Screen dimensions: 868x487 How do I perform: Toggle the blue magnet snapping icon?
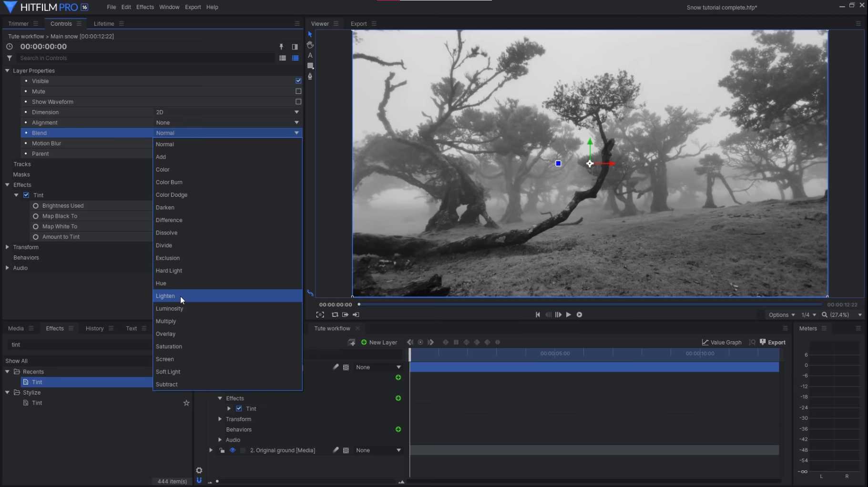[x=199, y=480]
